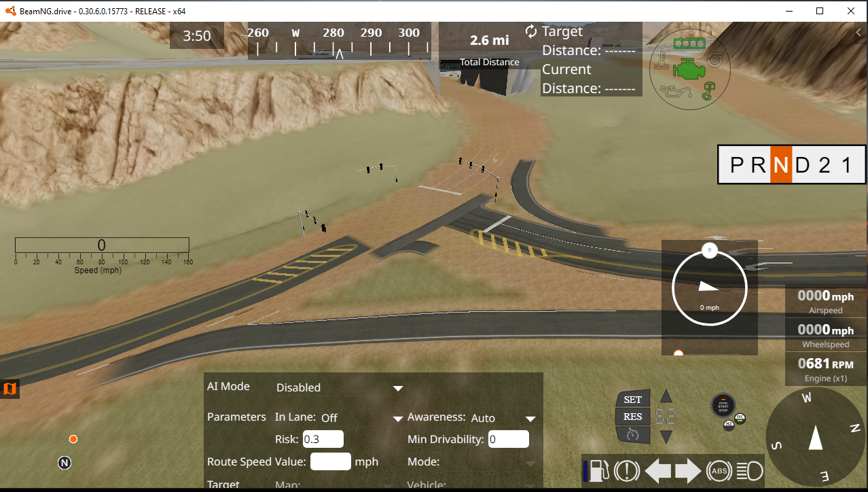Decrease cruise speed with down arrow
The width and height of the screenshot is (868, 492).
(x=666, y=437)
